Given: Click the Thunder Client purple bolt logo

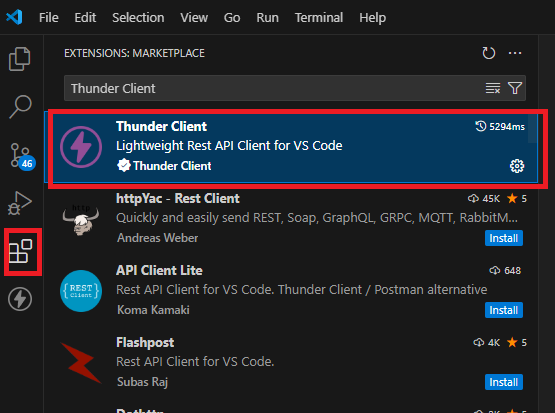Looking at the screenshot, I should point(81,147).
